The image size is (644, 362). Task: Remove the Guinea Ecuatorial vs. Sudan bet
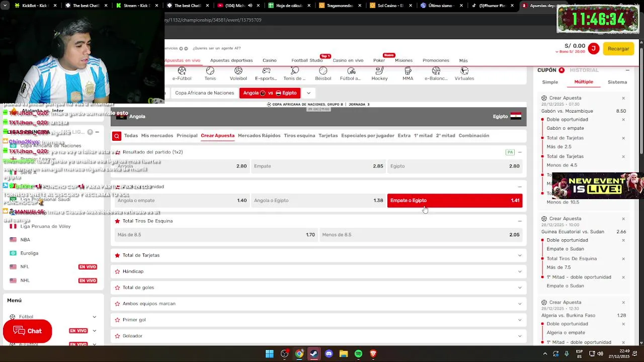coord(623,219)
